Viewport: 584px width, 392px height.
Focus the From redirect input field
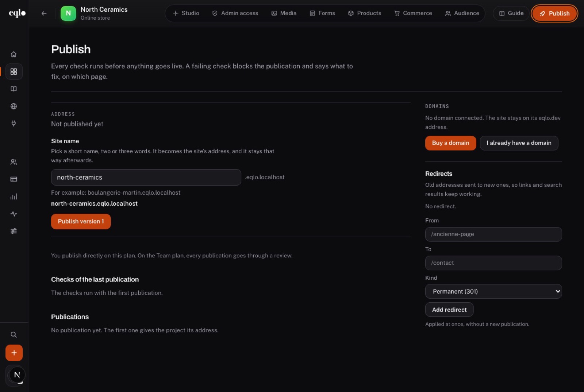click(x=493, y=234)
